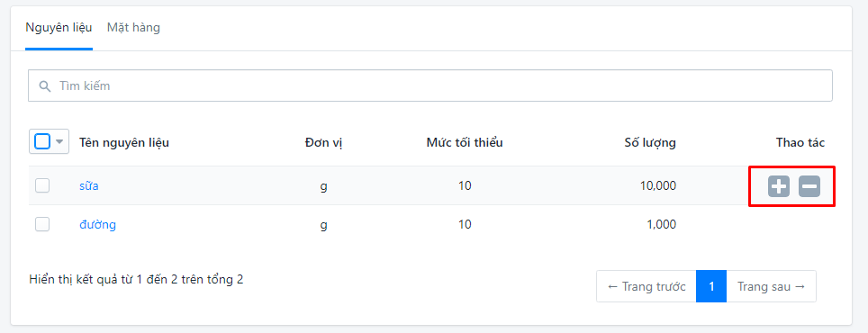Go to next page via Trang sau
This screenshot has width=868, height=333.
[x=771, y=286]
